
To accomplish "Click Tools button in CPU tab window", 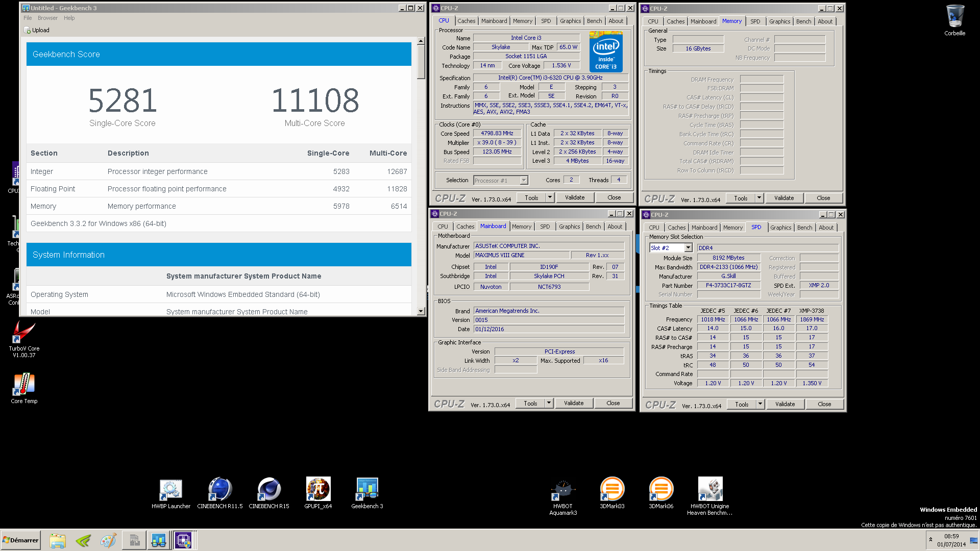I will coord(531,197).
